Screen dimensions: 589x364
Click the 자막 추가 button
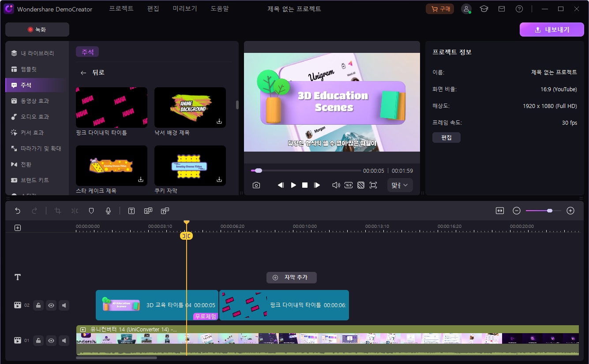(292, 278)
